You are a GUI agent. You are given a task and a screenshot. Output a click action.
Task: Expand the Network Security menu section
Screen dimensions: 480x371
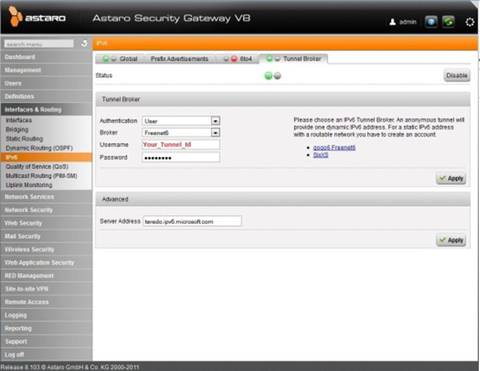click(x=46, y=210)
